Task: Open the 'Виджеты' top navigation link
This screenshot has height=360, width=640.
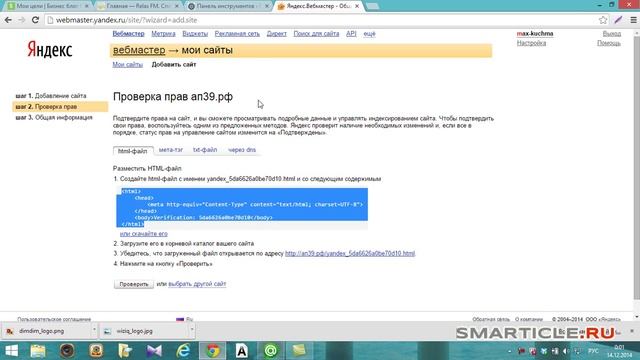Action: click(195, 33)
